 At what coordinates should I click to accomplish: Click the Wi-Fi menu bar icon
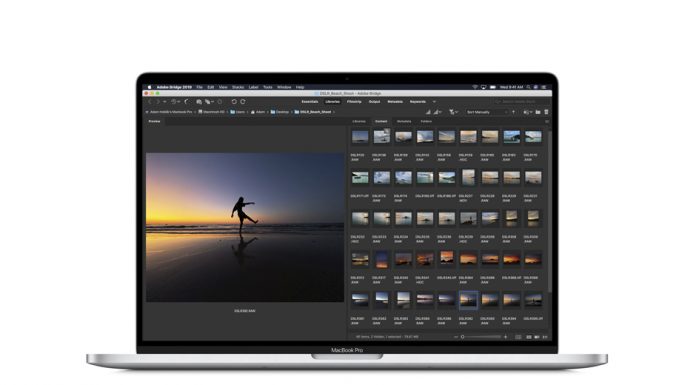475,87
